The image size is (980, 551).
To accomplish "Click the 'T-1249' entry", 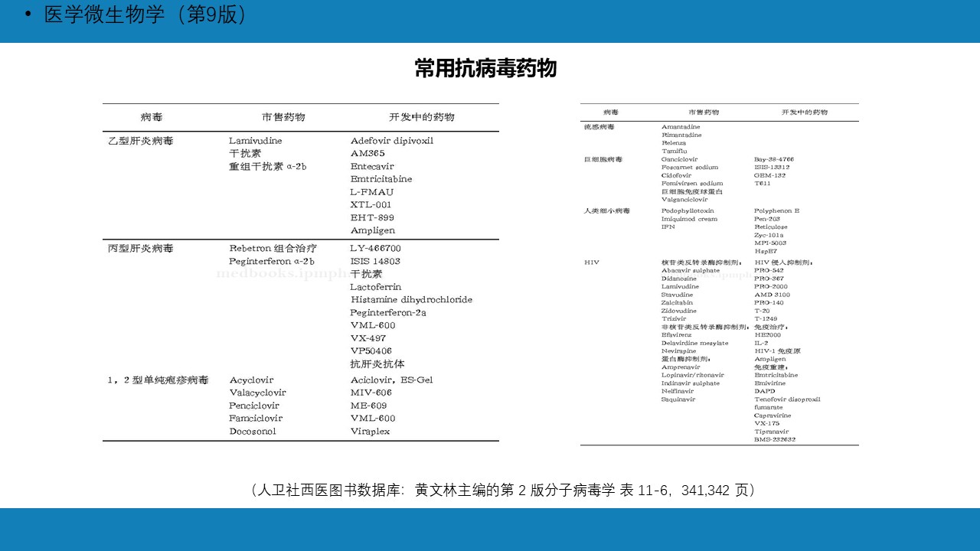I will (x=766, y=318).
